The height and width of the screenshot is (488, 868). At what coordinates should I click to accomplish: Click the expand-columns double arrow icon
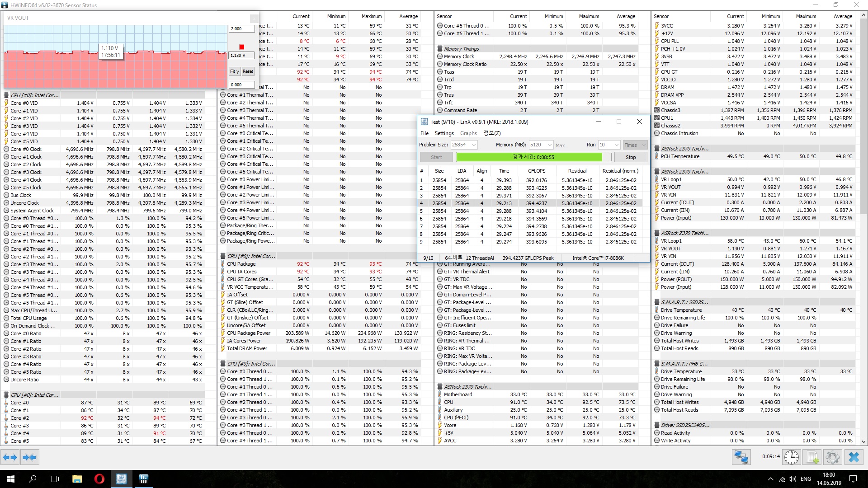pos(10,457)
